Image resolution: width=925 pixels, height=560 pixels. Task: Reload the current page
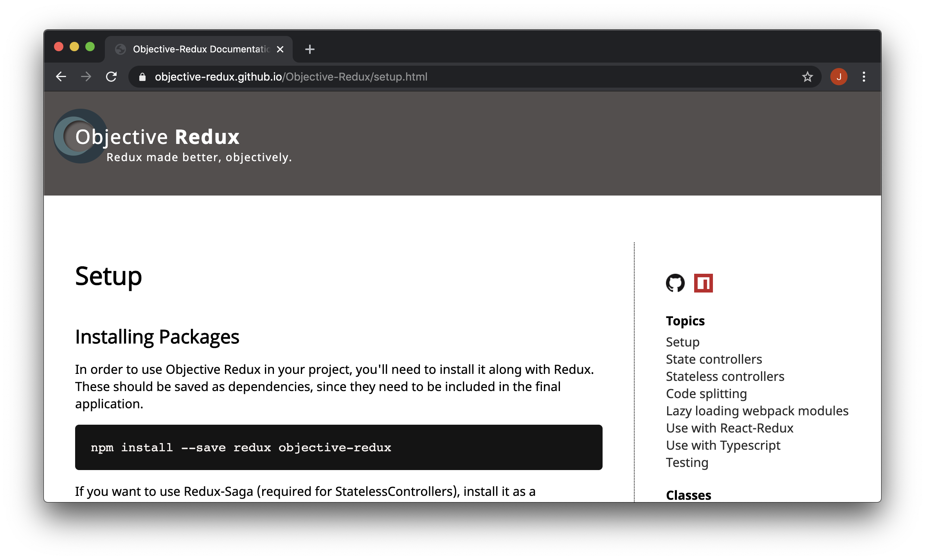point(112,77)
